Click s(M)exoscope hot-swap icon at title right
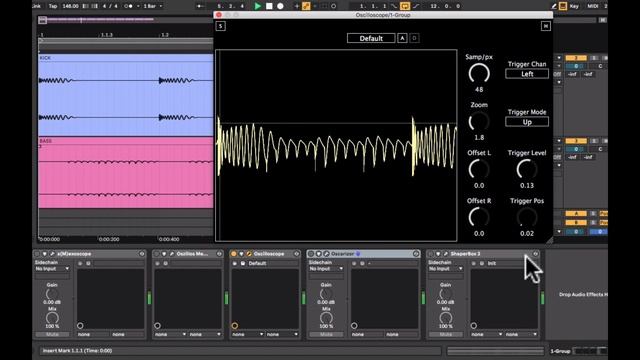The image size is (640, 360). coord(142,254)
